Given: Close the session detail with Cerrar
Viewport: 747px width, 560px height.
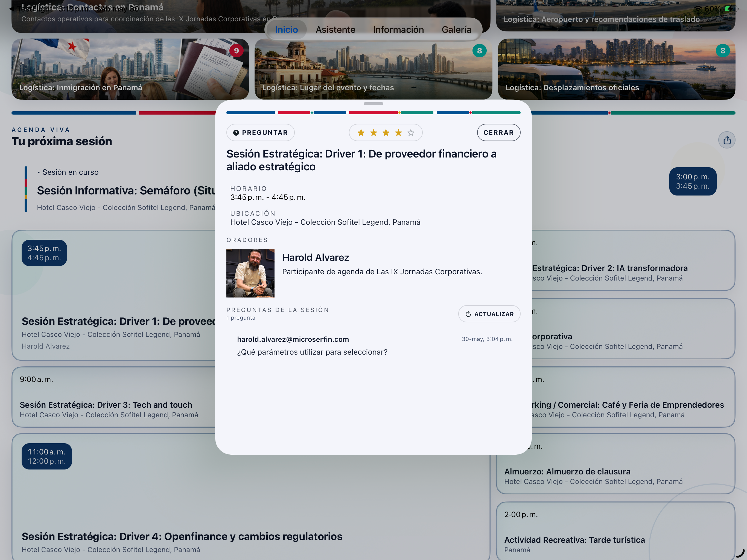Looking at the screenshot, I should (x=498, y=132).
